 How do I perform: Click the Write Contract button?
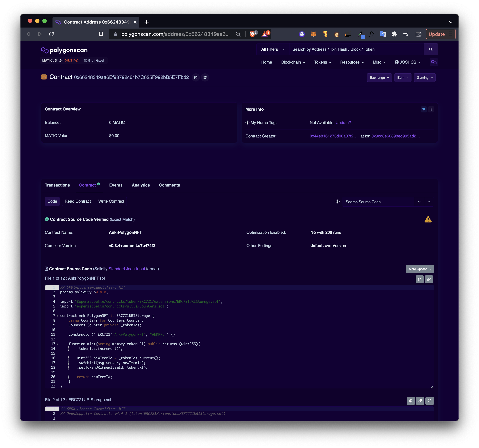[111, 201]
